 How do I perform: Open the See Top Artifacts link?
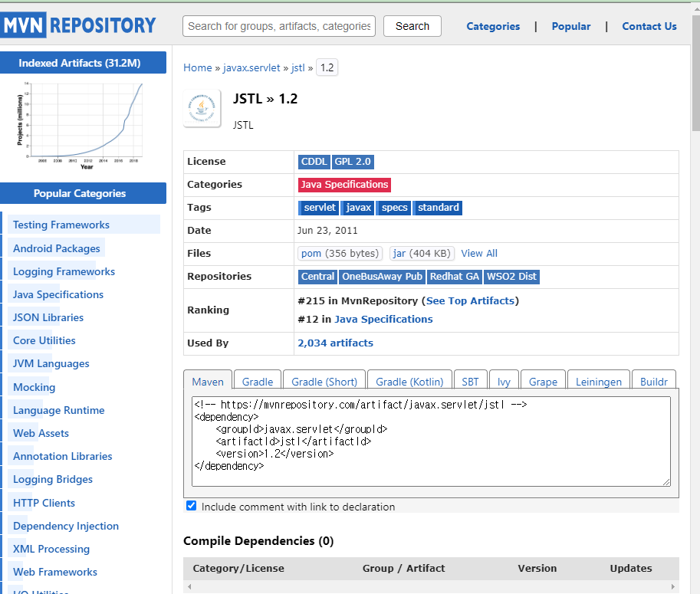(x=470, y=300)
